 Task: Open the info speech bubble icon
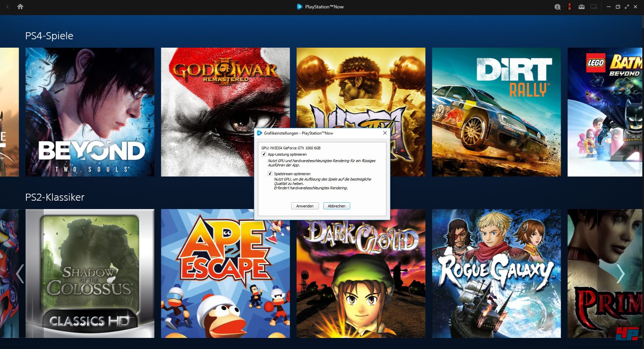pyautogui.click(x=557, y=7)
